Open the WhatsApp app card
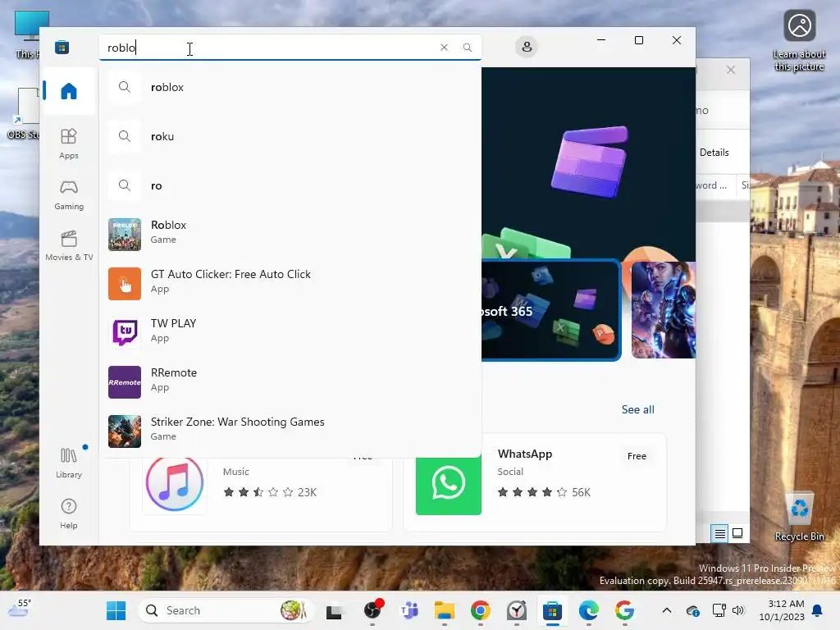 (x=535, y=482)
